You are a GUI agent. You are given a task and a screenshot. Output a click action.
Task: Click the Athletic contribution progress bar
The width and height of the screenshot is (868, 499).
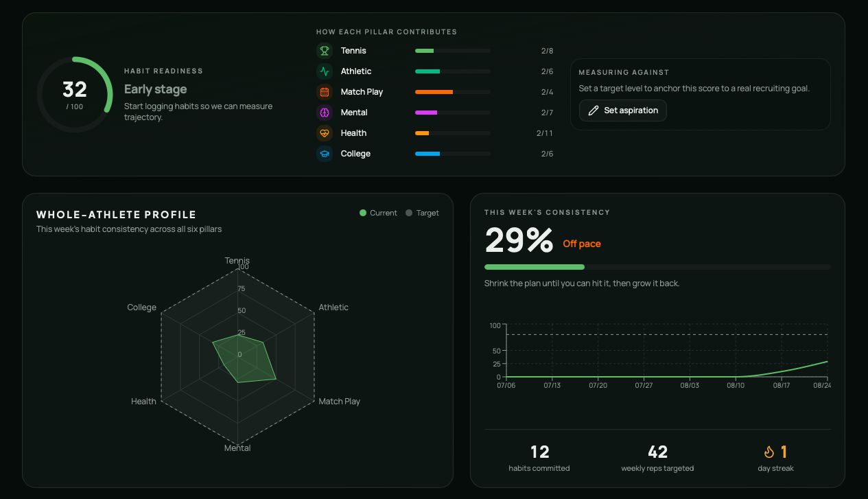tap(453, 71)
